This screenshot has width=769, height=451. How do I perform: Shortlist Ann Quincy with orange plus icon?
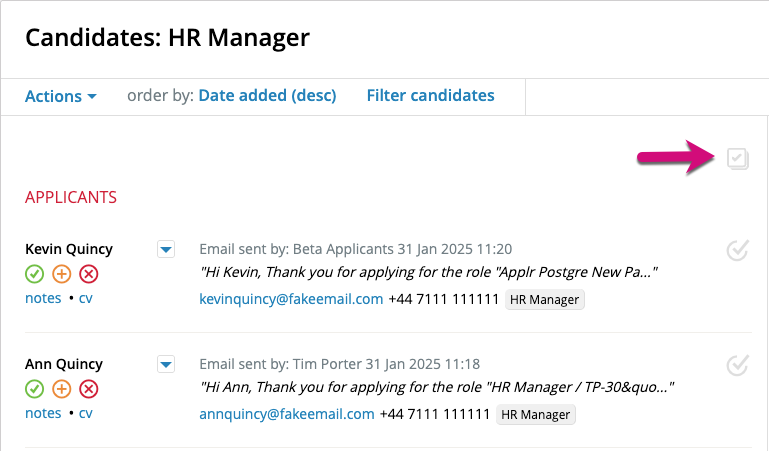[x=62, y=389]
